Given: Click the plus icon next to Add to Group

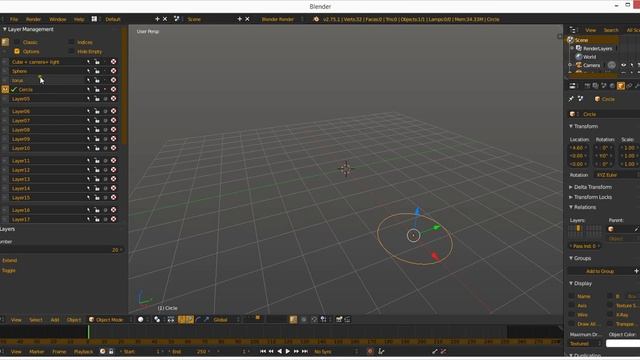Looking at the screenshot, I should (636, 271).
